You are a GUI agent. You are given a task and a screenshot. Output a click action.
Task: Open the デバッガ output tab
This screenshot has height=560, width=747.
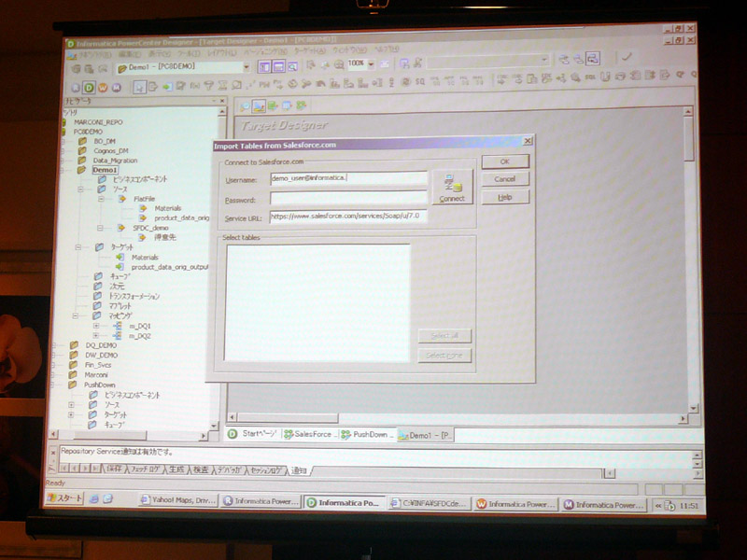pyautogui.click(x=229, y=470)
